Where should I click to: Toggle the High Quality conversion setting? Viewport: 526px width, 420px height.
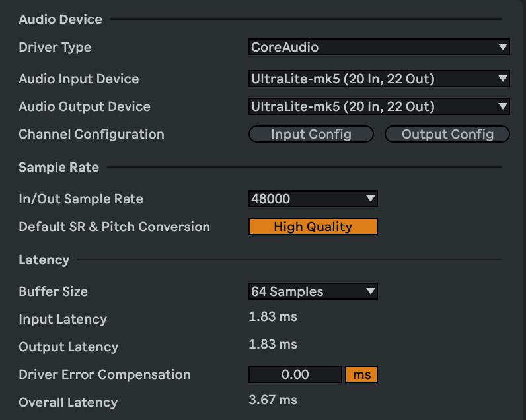313,227
